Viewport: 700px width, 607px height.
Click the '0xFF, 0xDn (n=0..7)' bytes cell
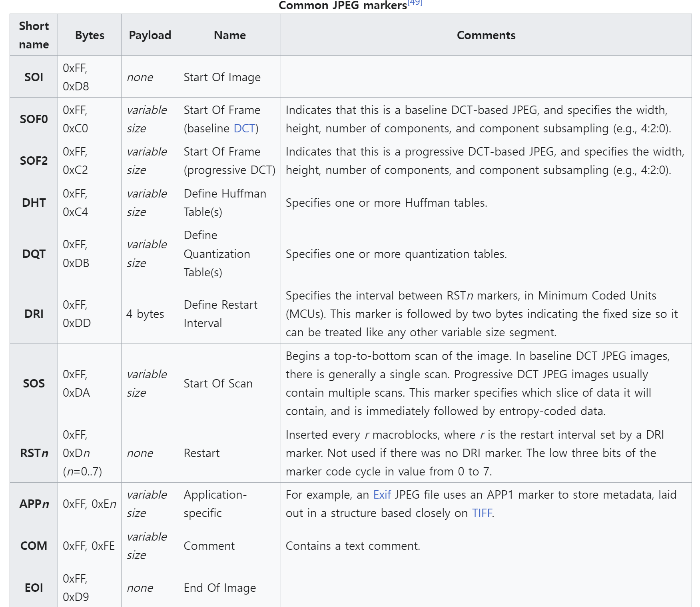90,453
